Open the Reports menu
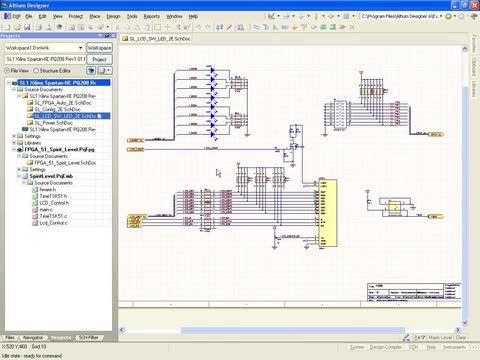The image size is (480, 360). click(152, 16)
